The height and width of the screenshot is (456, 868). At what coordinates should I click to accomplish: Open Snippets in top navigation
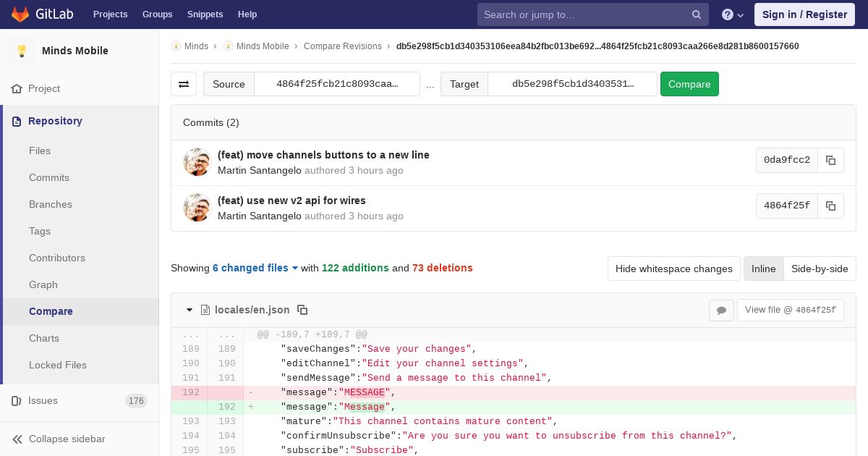(x=205, y=14)
